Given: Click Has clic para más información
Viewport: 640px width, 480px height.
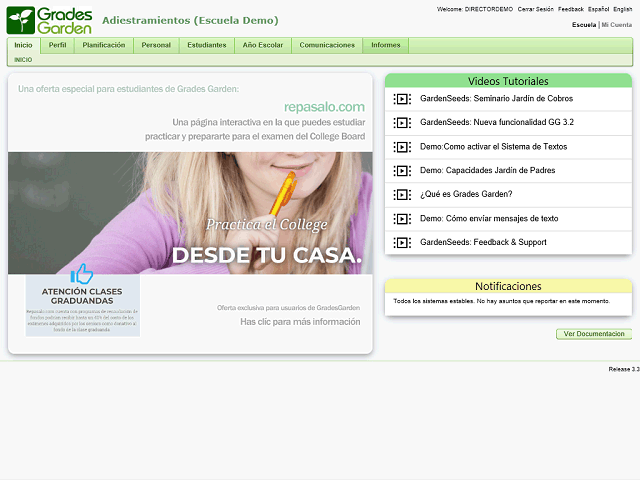Looking at the screenshot, I should coord(300,322).
